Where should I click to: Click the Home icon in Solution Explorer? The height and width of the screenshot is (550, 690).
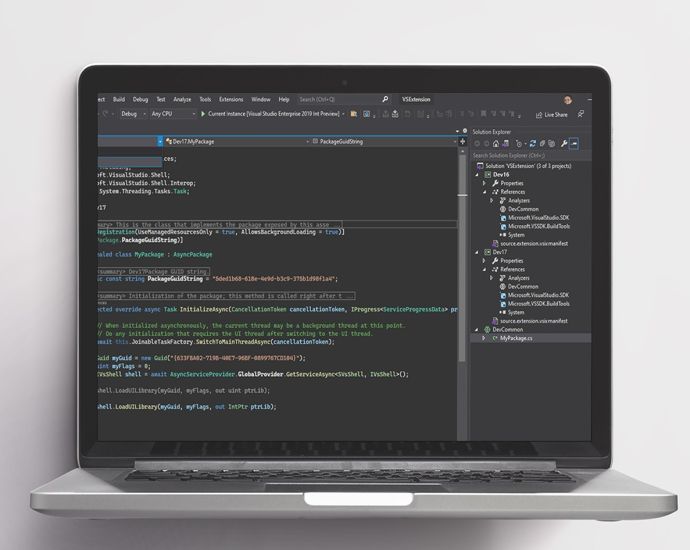tap(496, 144)
